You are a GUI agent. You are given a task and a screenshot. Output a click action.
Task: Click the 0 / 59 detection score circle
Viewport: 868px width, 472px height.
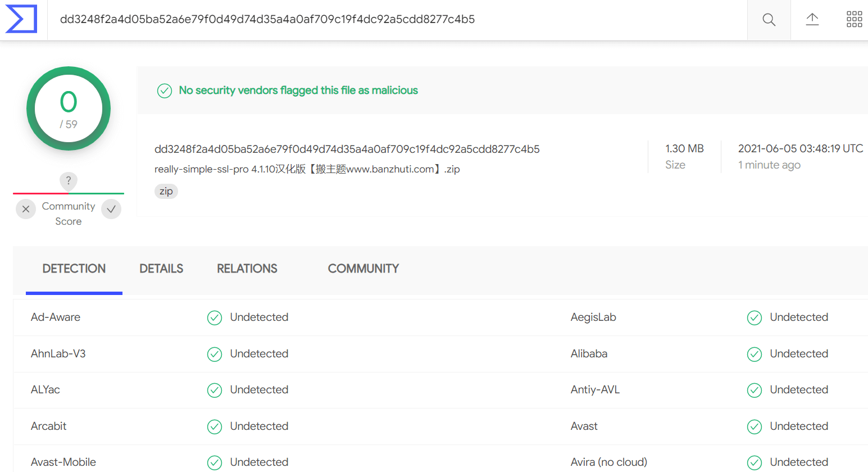coord(69,108)
